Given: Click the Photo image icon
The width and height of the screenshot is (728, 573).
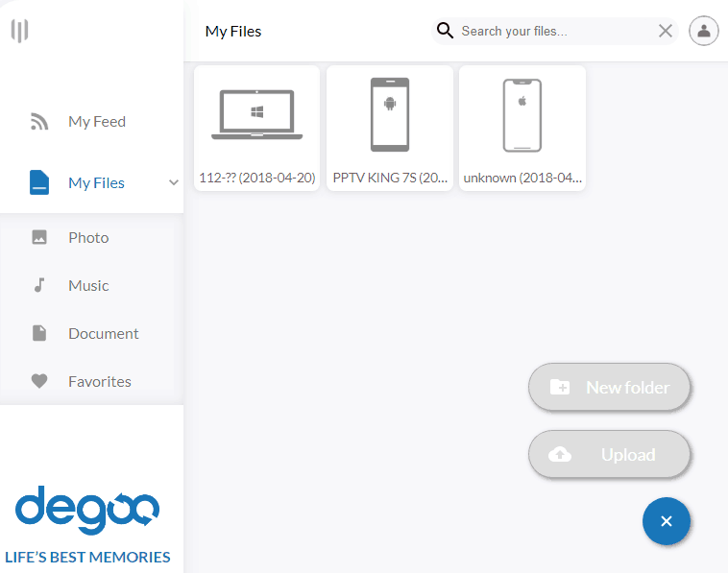Looking at the screenshot, I should tap(39, 237).
